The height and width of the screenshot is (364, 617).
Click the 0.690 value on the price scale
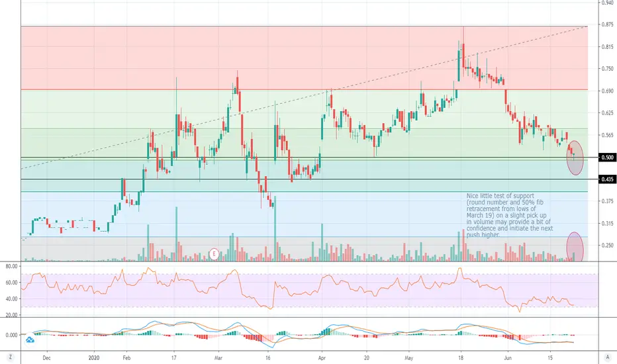click(608, 91)
